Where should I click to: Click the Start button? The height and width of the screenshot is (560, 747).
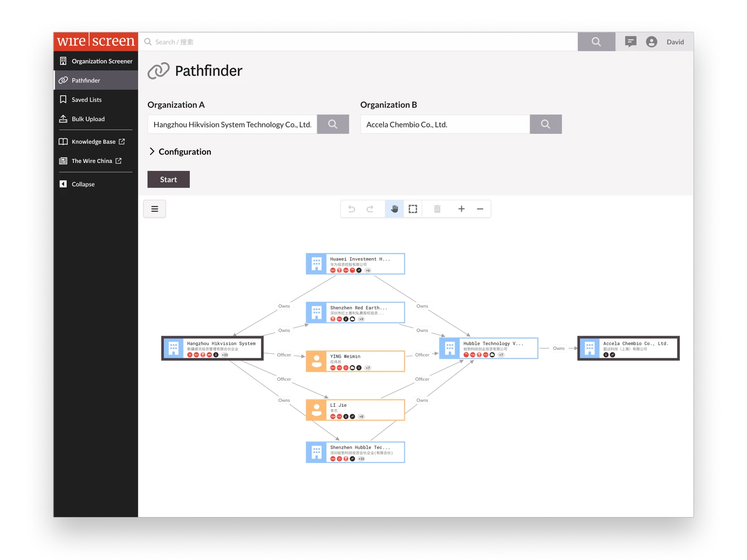point(169,180)
